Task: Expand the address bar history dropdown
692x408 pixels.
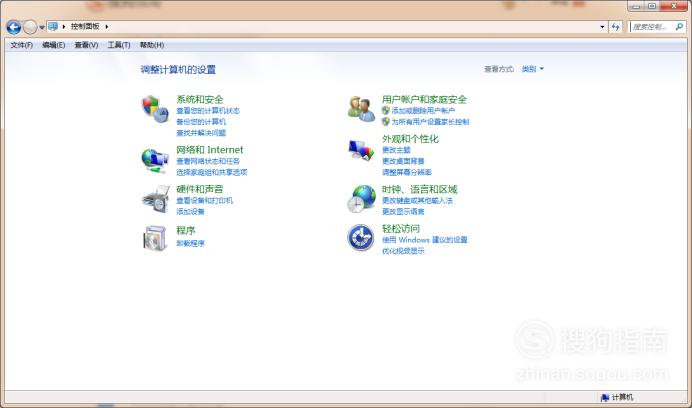Action: 602,27
